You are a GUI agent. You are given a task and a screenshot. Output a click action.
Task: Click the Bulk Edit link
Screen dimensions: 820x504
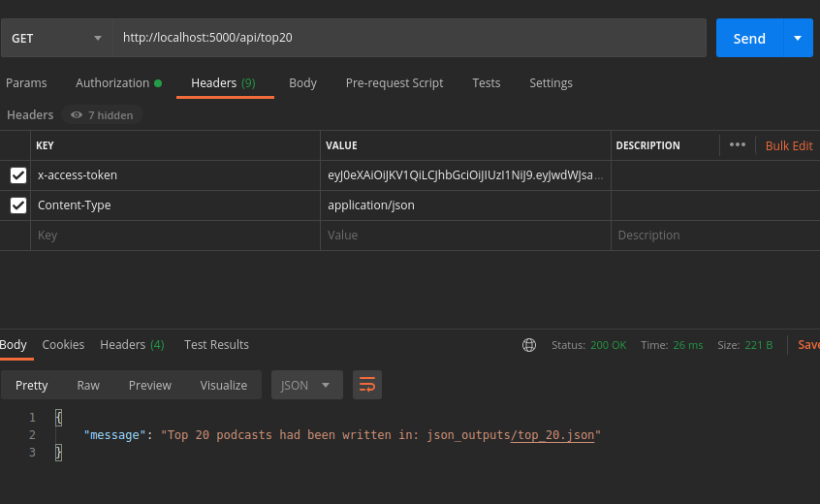coord(789,145)
